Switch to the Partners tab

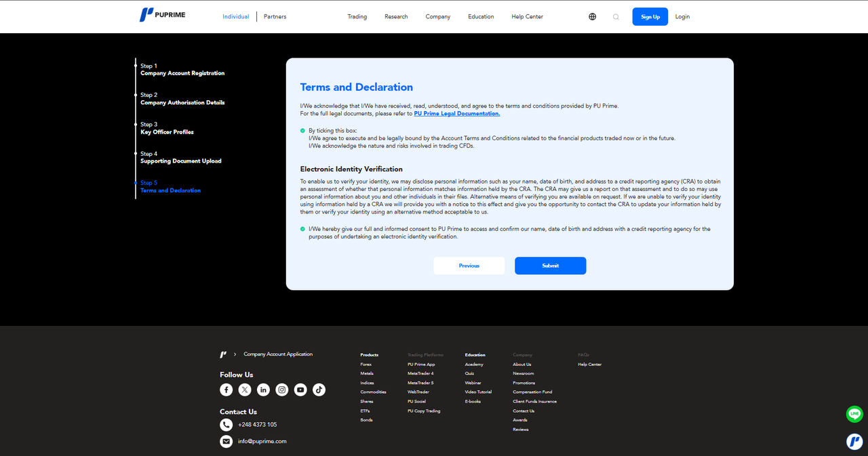click(x=275, y=17)
